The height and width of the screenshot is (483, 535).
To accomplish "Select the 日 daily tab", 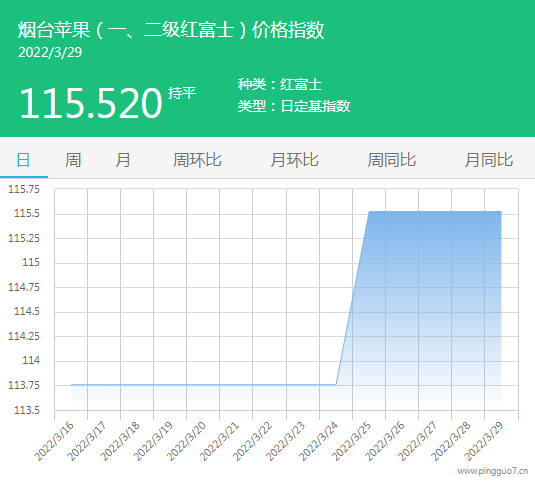I will point(24,160).
